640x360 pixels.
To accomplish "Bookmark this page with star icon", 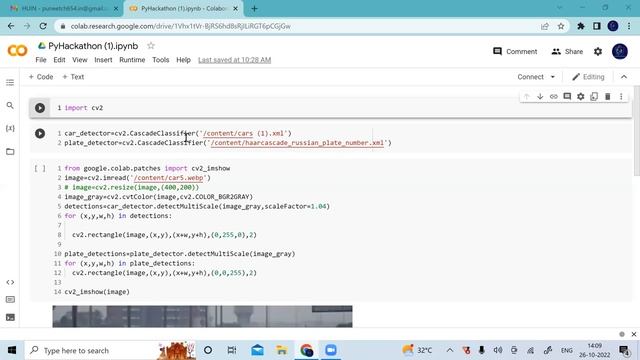I will coord(561,26).
